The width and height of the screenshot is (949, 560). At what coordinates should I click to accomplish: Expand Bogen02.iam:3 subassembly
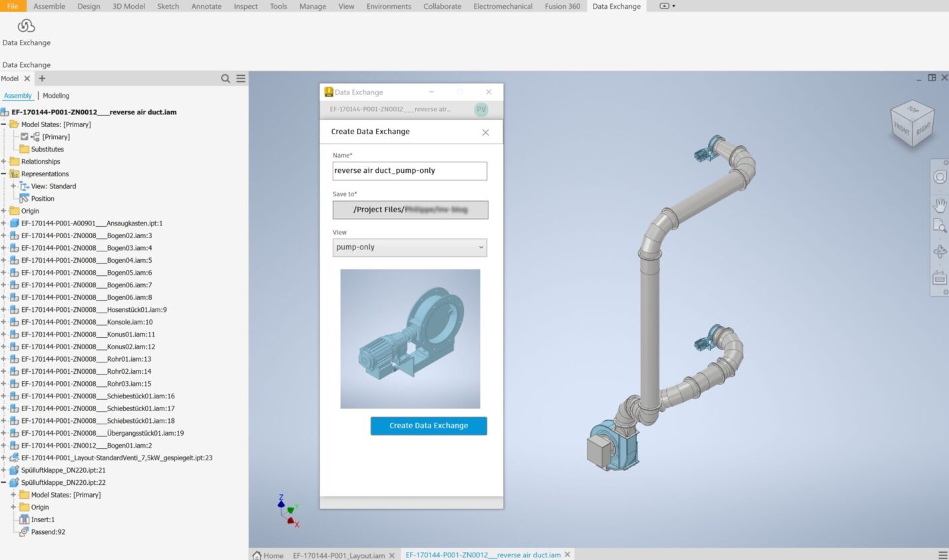coord(4,235)
